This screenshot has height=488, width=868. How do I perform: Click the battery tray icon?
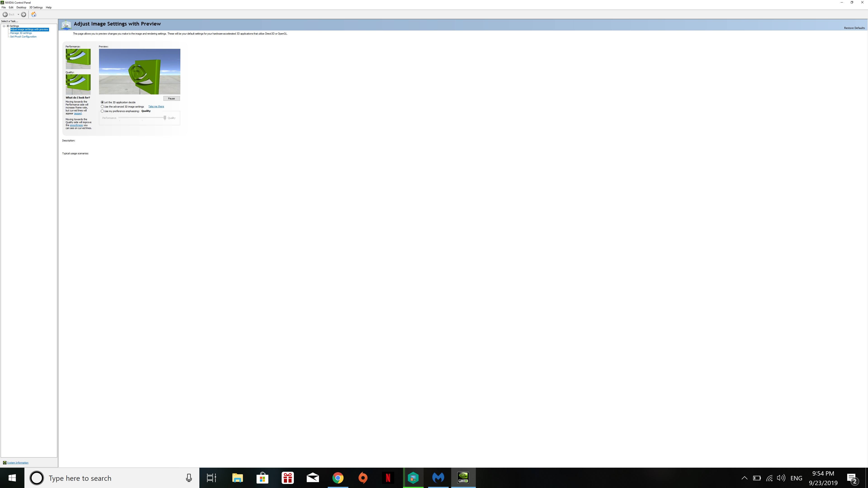pyautogui.click(x=757, y=478)
